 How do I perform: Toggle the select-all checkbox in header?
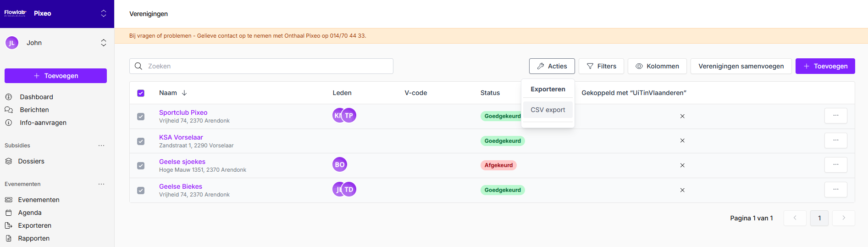[141, 93]
